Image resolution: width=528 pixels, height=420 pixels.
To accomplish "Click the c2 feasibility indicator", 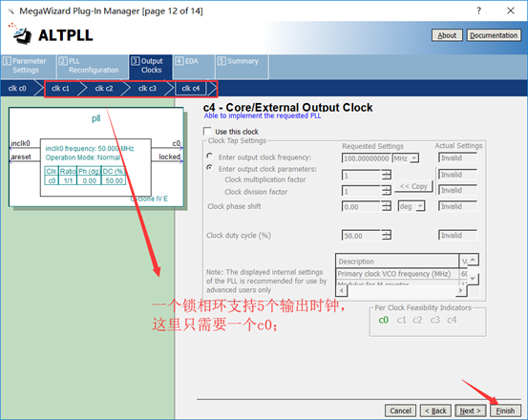I will pos(417,320).
